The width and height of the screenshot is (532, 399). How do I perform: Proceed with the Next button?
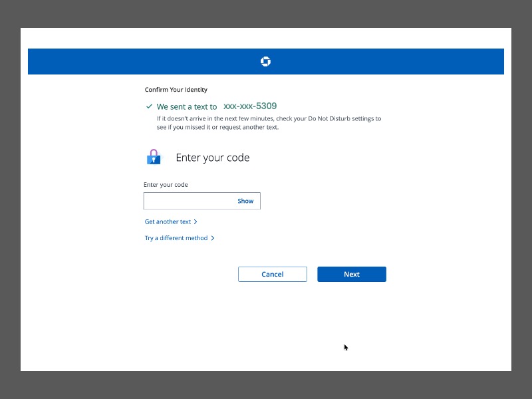click(x=352, y=274)
